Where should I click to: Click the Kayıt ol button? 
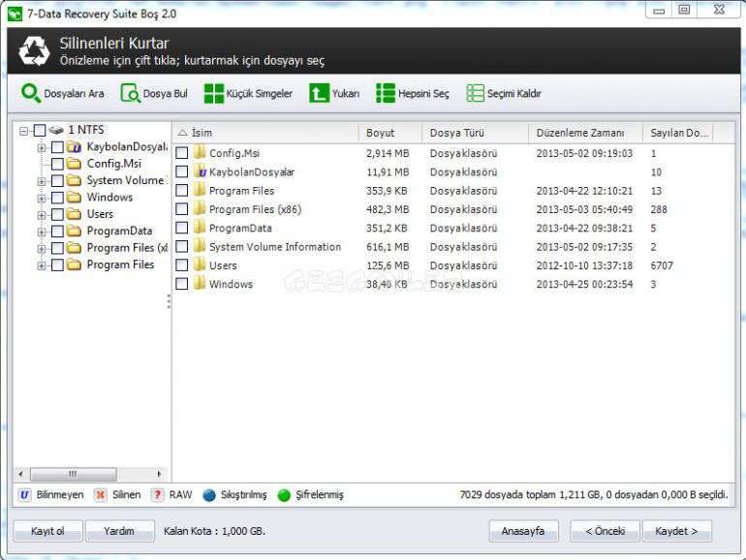[x=47, y=531]
